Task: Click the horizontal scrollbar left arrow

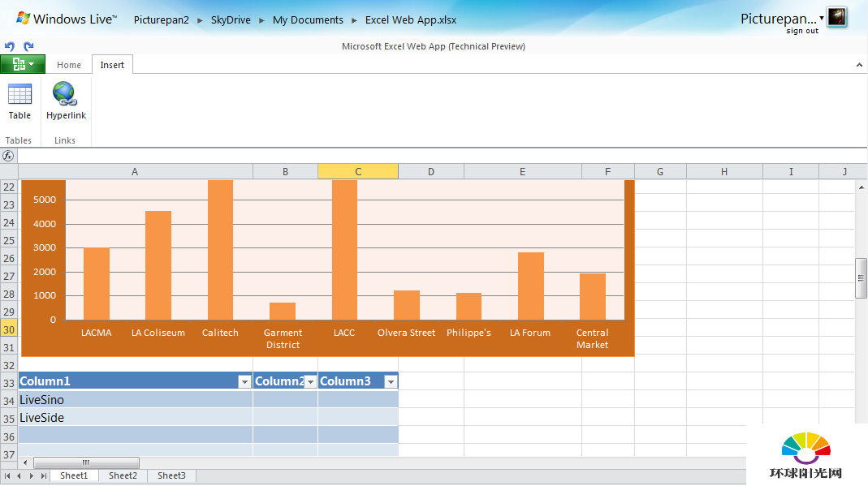Action: point(25,462)
